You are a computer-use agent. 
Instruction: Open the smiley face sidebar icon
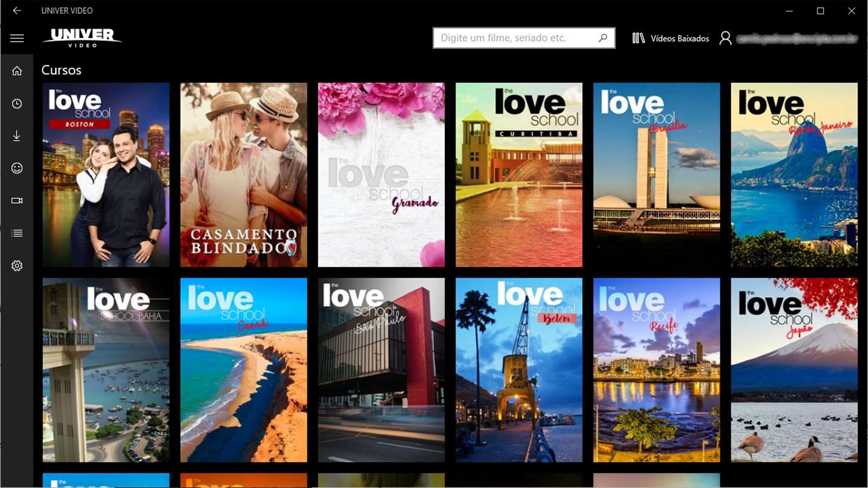coord(17,168)
